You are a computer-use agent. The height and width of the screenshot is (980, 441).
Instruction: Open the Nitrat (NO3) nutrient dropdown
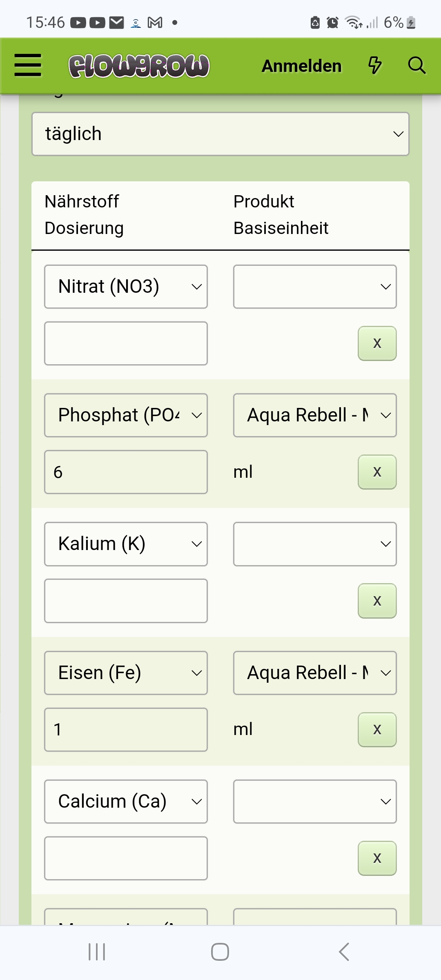126,287
